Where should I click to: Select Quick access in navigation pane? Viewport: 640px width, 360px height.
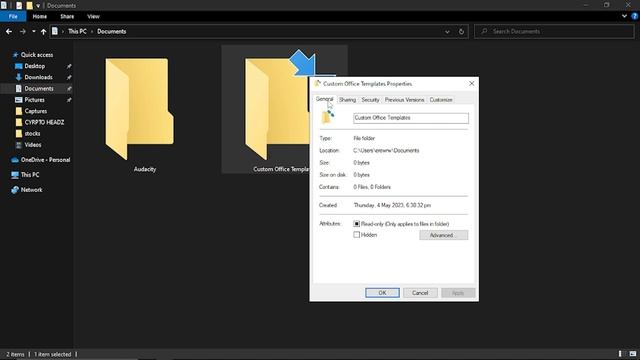37,55
